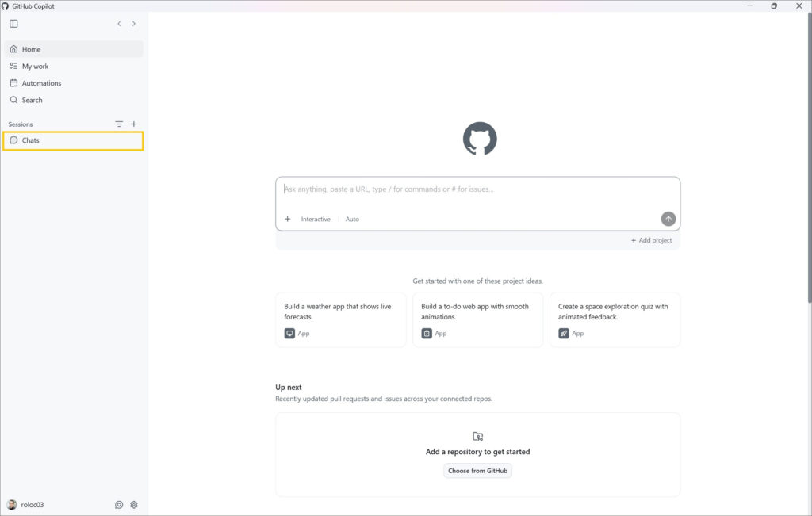The image size is (812, 516).
Task: Minimize the GitHub Copilot window
Action: pos(749,6)
